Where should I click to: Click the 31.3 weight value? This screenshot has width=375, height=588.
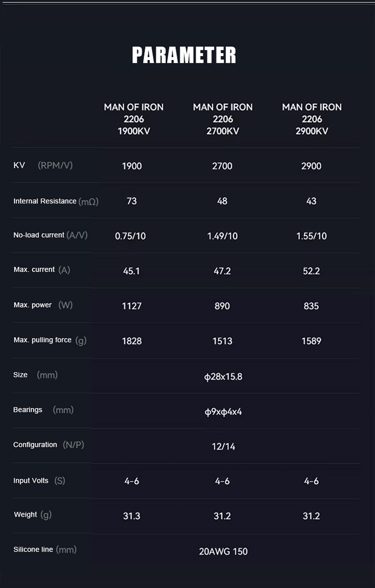coord(131,516)
